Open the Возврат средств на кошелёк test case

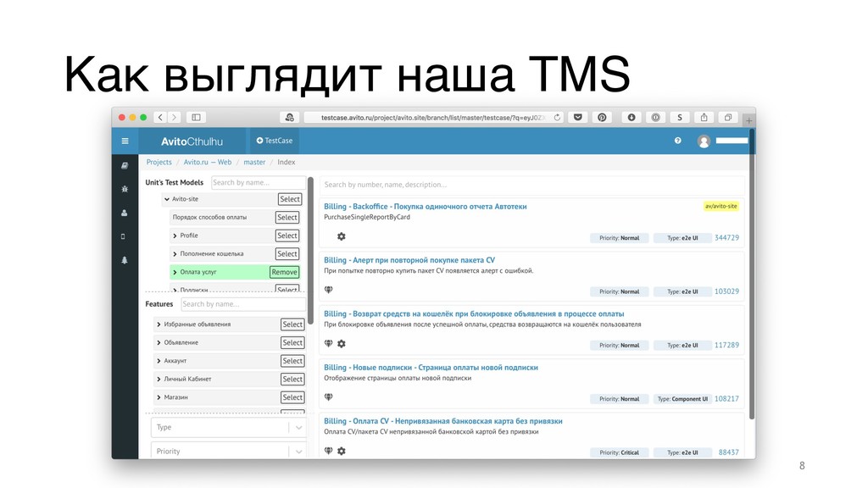click(474, 313)
